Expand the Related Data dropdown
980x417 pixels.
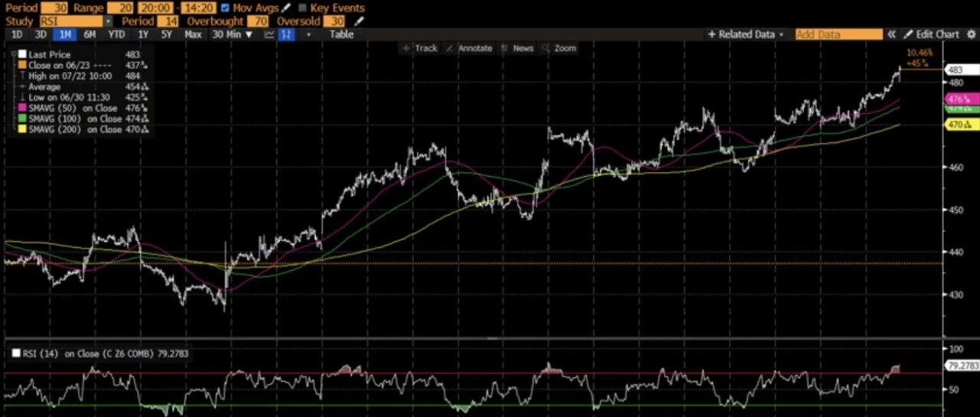(x=746, y=34)
